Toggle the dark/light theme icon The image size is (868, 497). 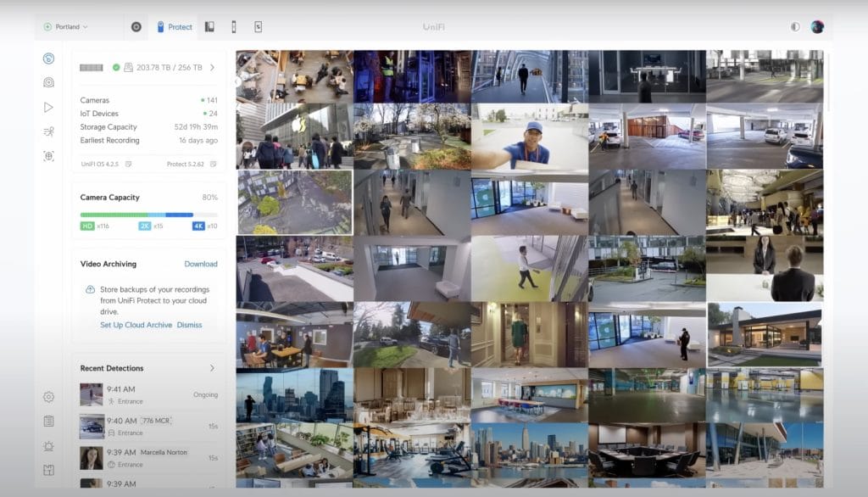pos(795,27)
